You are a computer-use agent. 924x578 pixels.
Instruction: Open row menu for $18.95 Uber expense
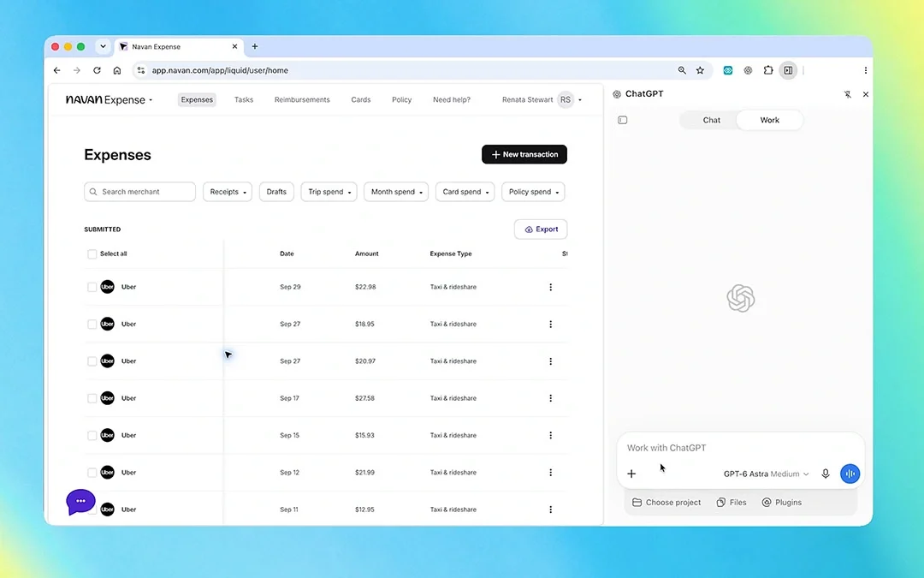[x=550, y=325]
